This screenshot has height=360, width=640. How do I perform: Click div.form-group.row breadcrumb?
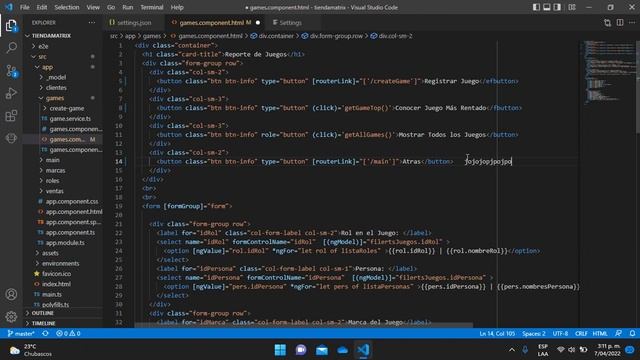(x=336, y=36)
